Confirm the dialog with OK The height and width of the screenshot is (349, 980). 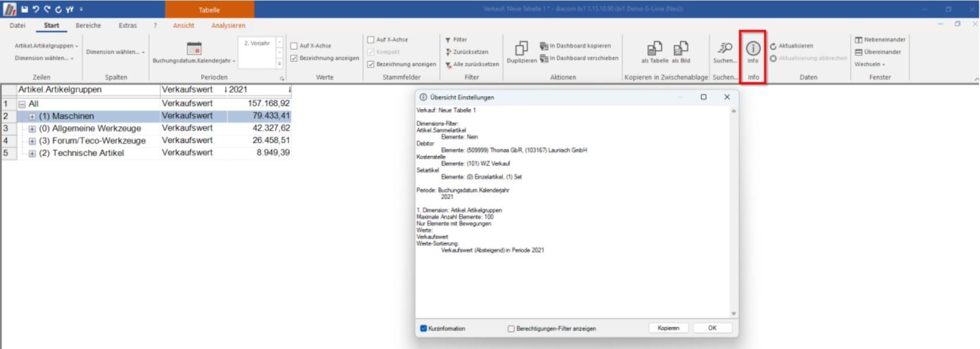[x=712, y=328]
